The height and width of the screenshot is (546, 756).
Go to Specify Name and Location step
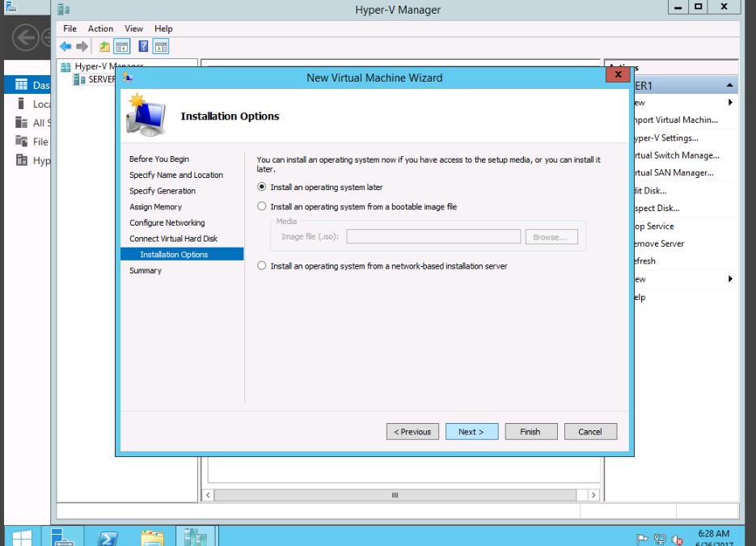tap(176, 175)
